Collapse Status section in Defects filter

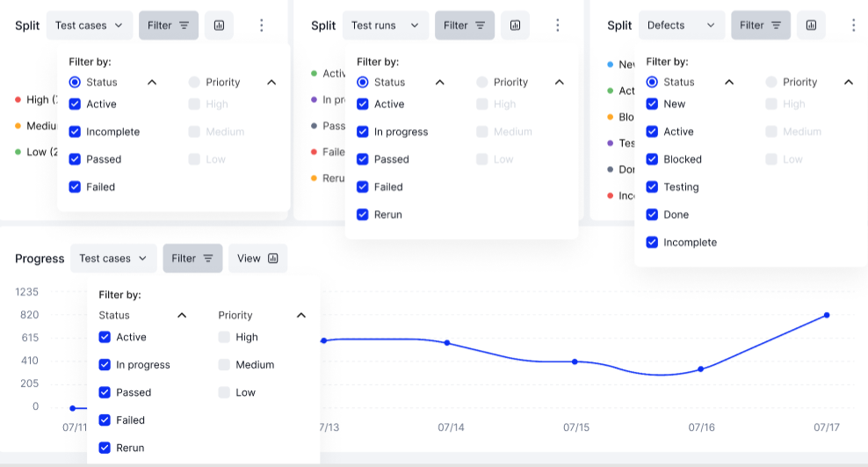728,82
